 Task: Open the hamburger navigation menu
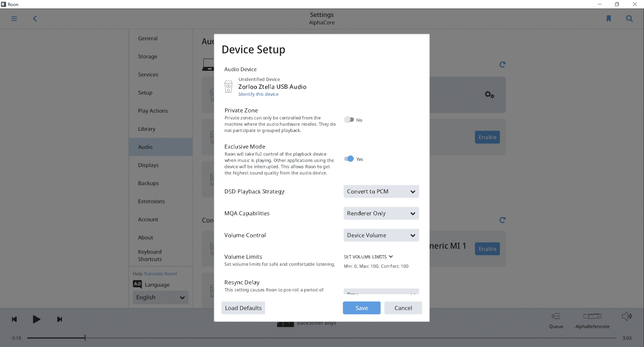(x=14, y=19)
